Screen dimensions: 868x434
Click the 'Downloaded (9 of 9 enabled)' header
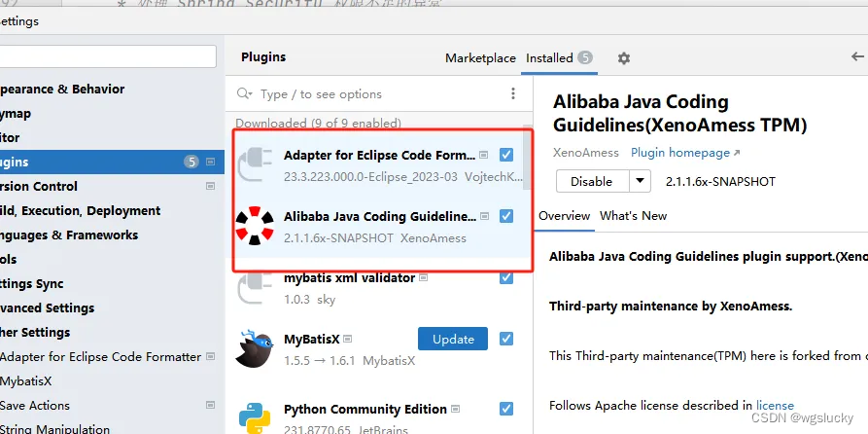click(318, 123)
